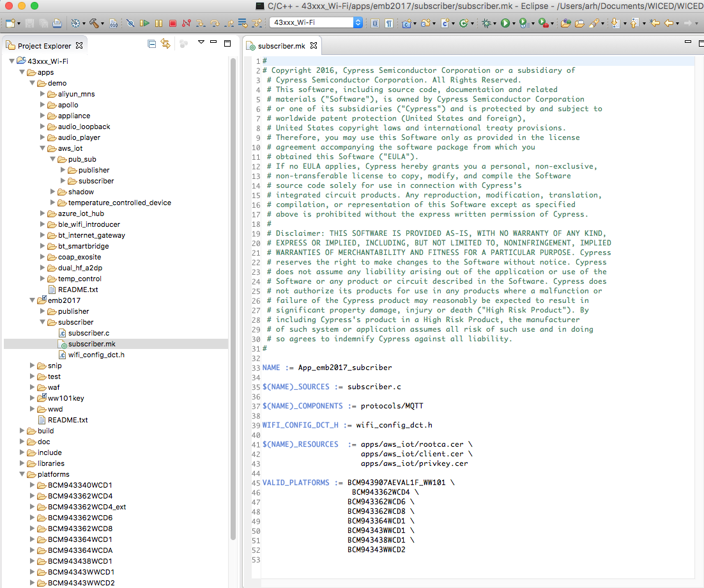Screen dimensions: 704x588
Task: Select temperature_controlled_device folder
Action: (x=119, y=203)
